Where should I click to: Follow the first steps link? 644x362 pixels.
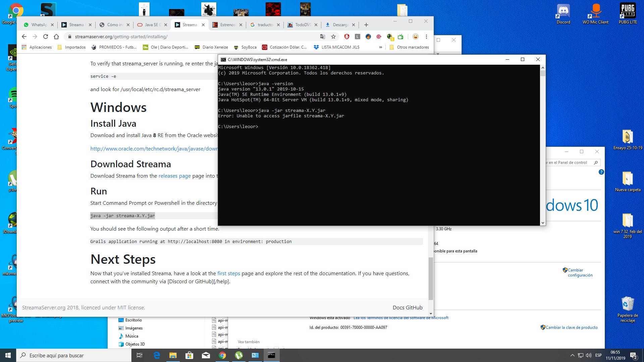point(228,273)
